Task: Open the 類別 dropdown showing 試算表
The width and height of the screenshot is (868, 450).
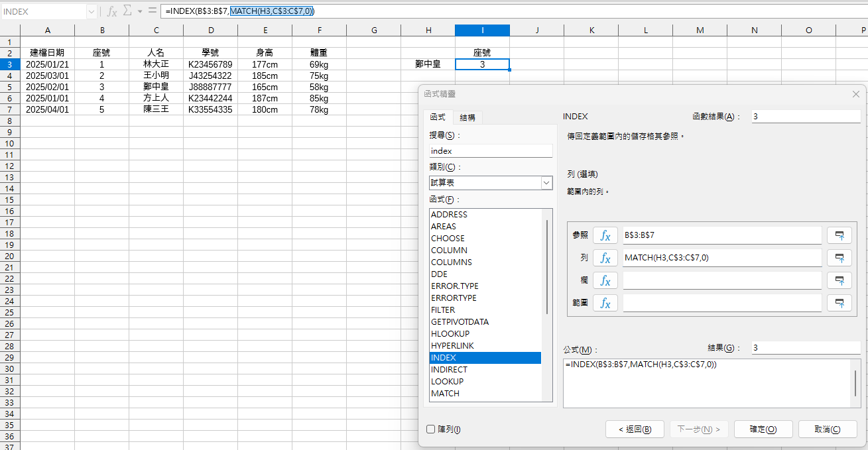Action: 545,182
